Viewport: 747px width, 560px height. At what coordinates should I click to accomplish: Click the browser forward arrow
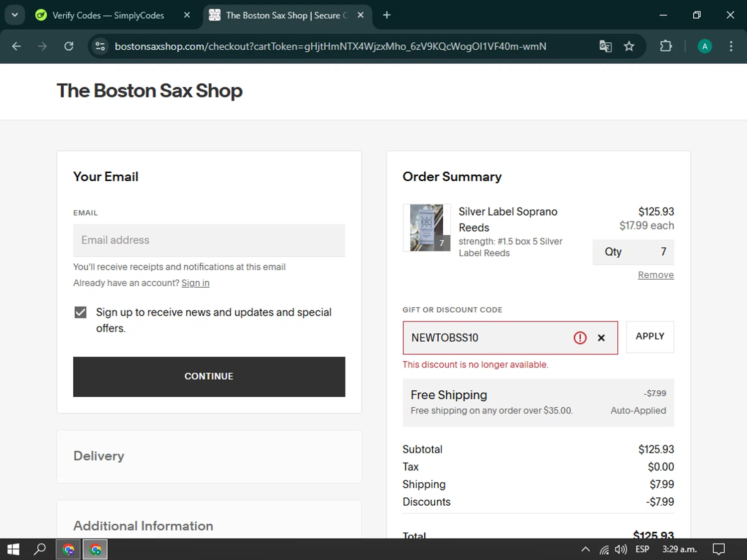click(42, 46)
